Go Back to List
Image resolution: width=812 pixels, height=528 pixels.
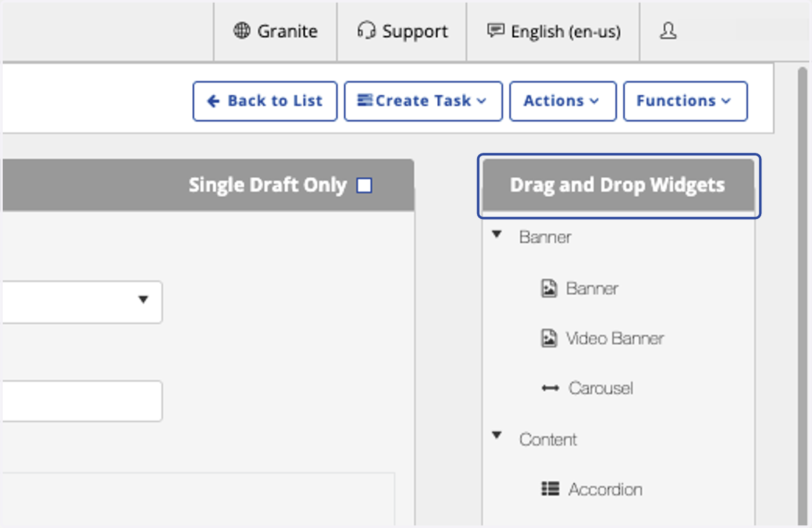click(x=265, y=101)
